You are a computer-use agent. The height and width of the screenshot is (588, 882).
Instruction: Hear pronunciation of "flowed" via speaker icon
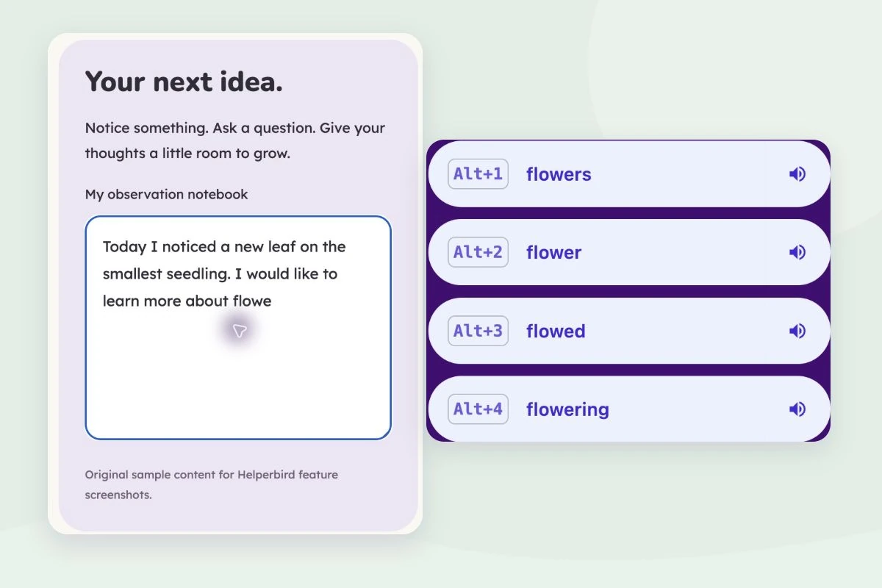[797, 331]
